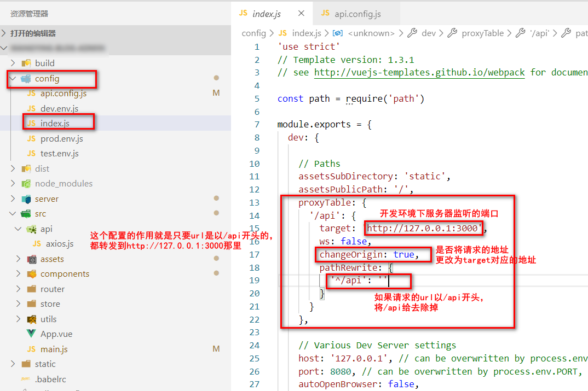Click the JS icon of api.config.js file
The image size is (588, 391).
[x=32, y=94]
